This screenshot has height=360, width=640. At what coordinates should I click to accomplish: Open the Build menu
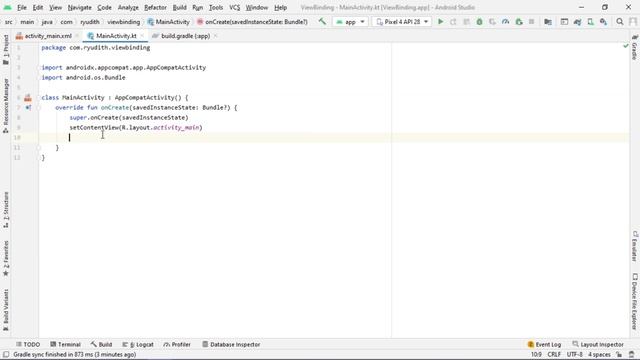pyautogui.click(x=180, y=7)
